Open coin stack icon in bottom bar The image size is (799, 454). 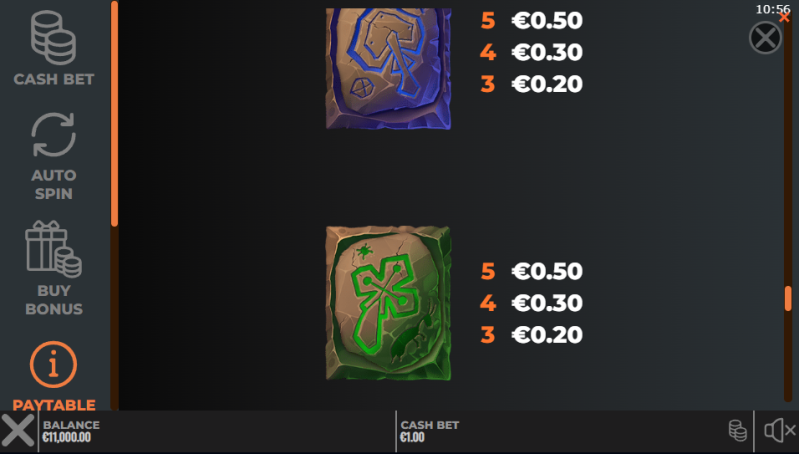[737, 431]
